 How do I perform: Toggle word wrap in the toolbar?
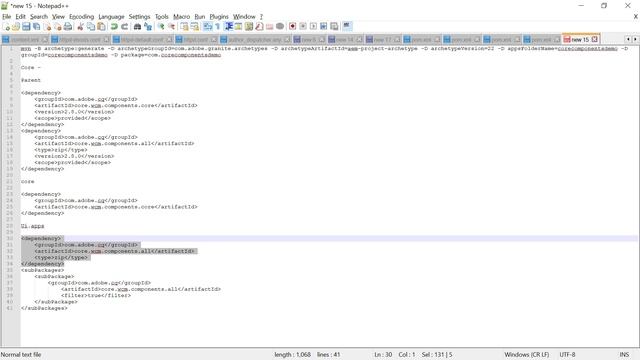(208, 27)
